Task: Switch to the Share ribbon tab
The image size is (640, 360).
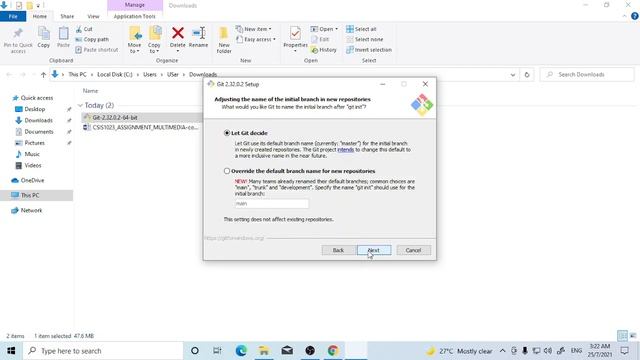Action: click(x=67, y=16)
